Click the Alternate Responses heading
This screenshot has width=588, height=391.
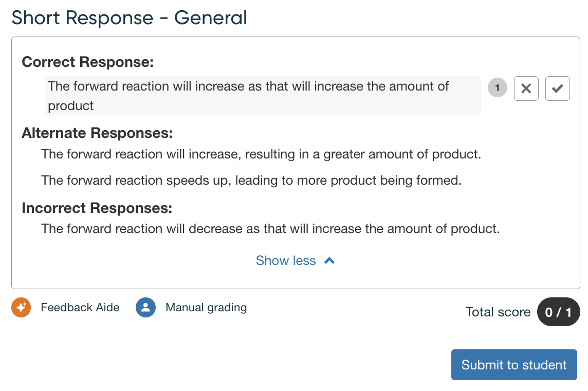pos(97,133)
